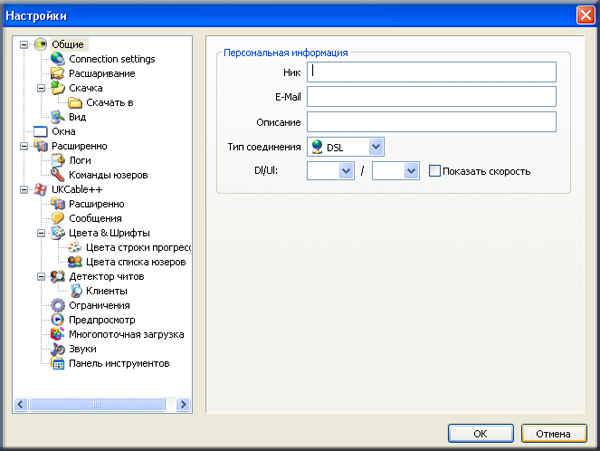Select the Звуки tree row
Image resolution: width=600 pixels, height=451 pixels.
[83, 349]
